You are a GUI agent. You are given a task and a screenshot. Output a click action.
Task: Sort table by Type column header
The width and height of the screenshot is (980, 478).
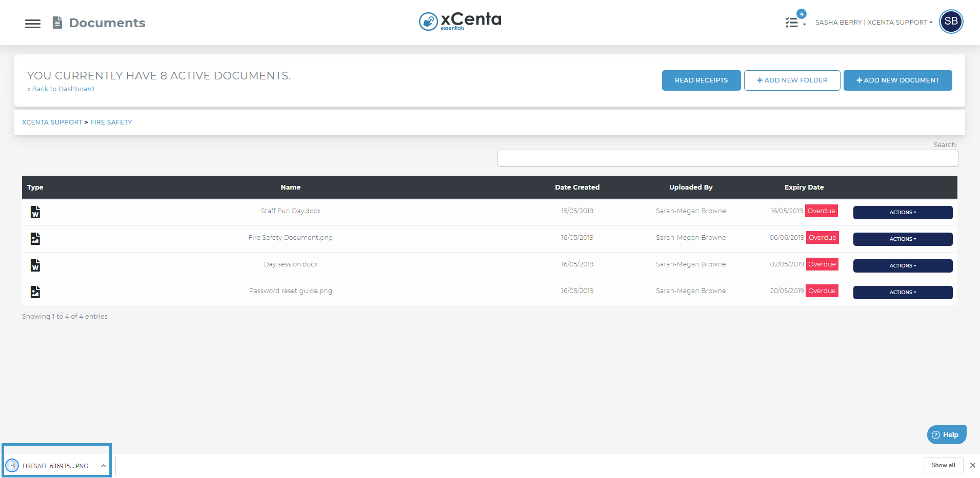point(35,188)
